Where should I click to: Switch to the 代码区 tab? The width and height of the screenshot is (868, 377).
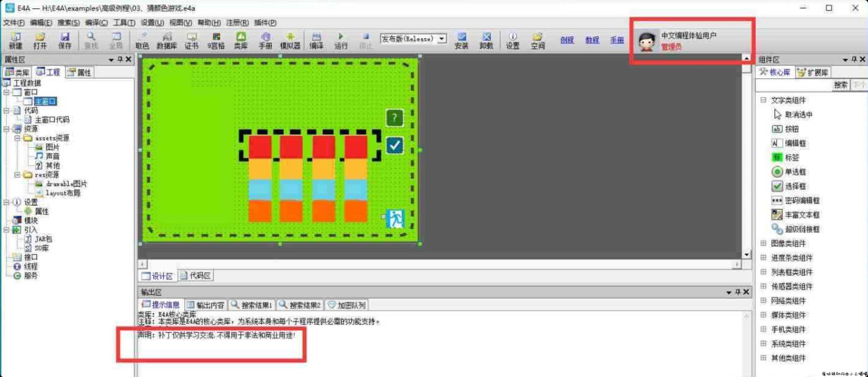pos(196,276)
